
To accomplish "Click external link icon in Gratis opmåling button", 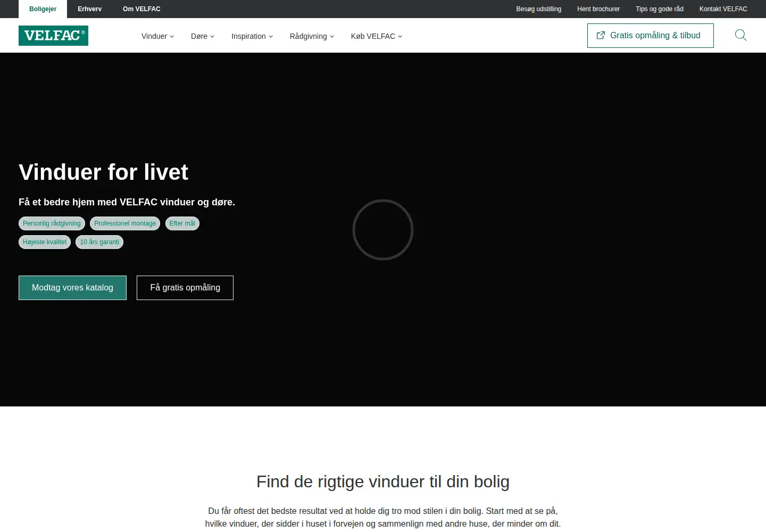I will 601,35.
